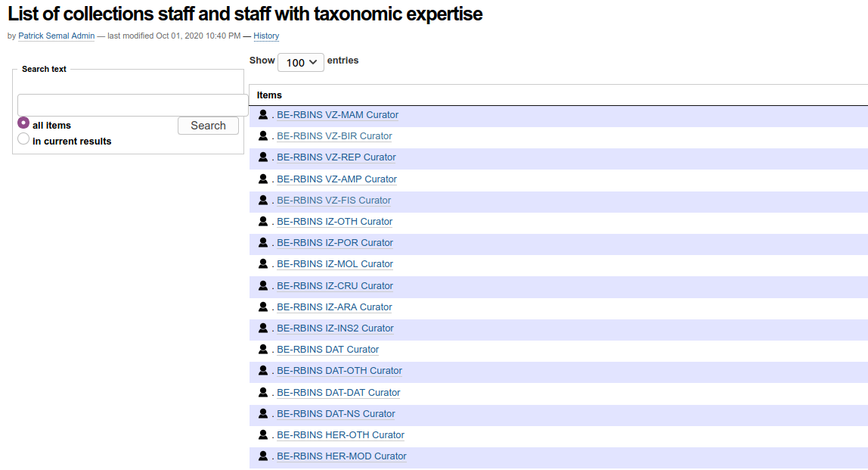Click person icon beside BE-RBINS VZ-MAM Curator
868x470 pixels.
coord(263,115)
